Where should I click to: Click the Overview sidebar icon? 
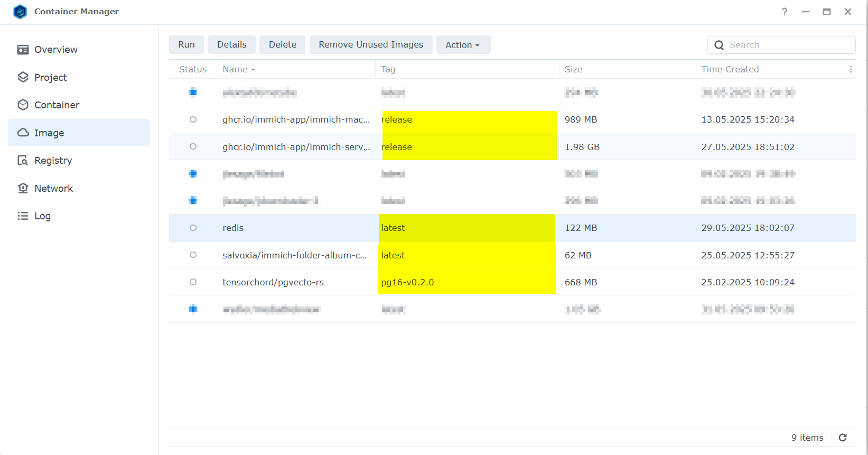click(x=23, y=50)
